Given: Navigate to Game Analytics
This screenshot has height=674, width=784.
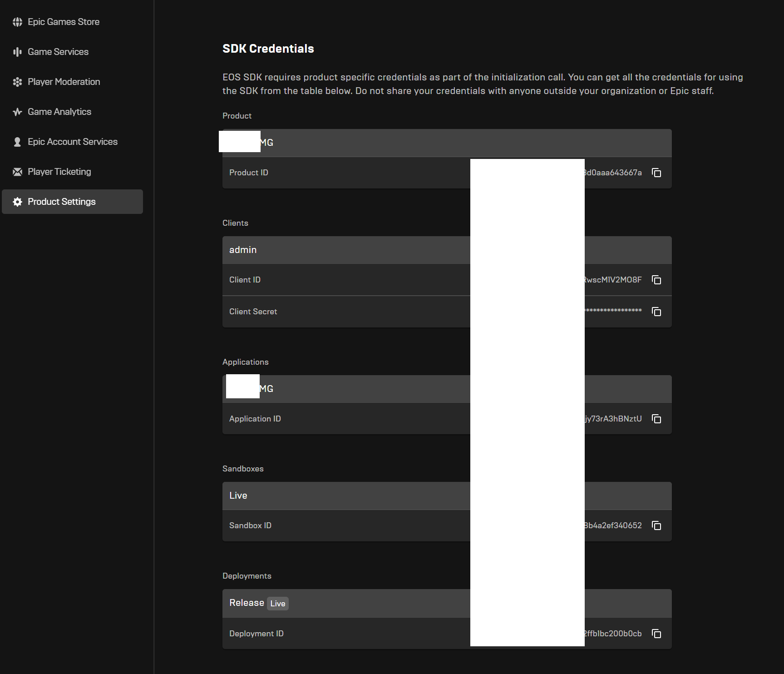Looking at the screenshot, I should [x=59, y=112].
